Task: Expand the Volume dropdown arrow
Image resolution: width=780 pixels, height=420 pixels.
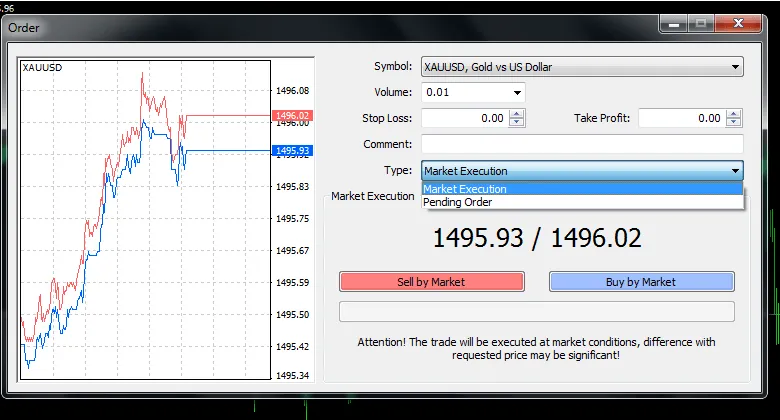Action: [x=517, y=93]
